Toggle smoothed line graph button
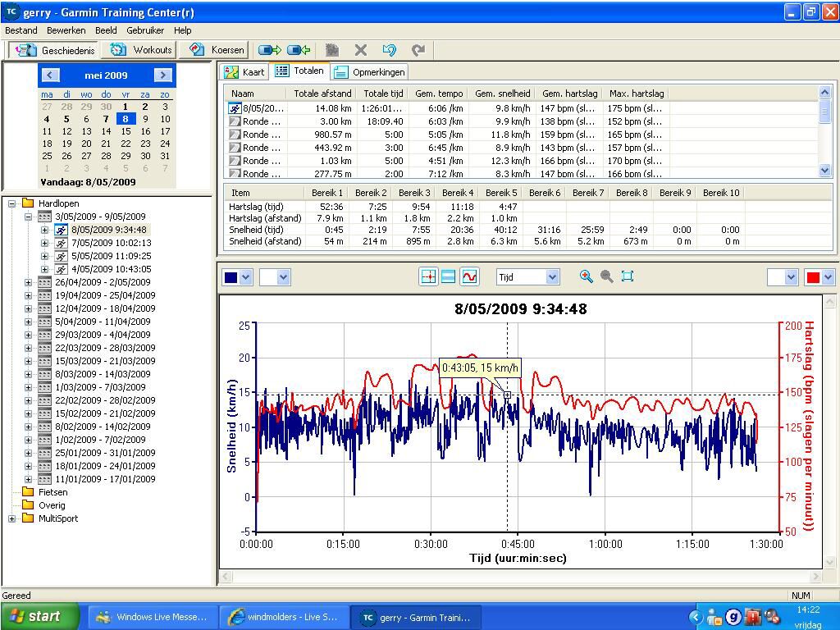The image size is (840, 630). (x=469, y=276)
